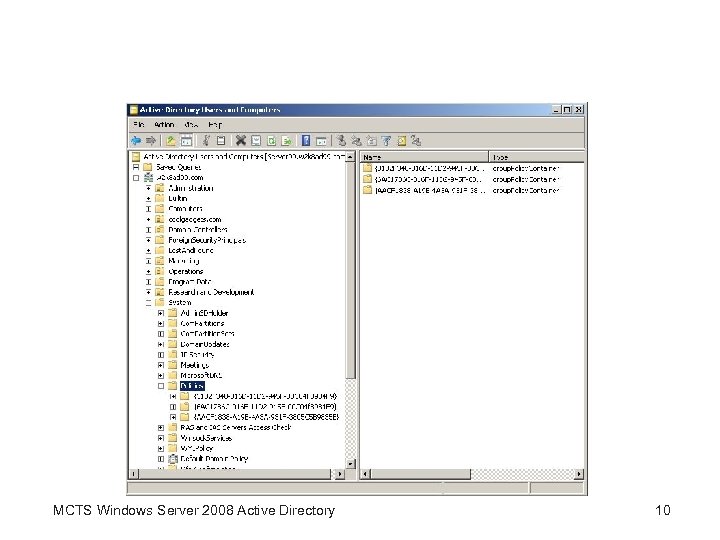Select the Computers container
The width and height of the screenshot is (720, 540).
click(x=186, y=208)
